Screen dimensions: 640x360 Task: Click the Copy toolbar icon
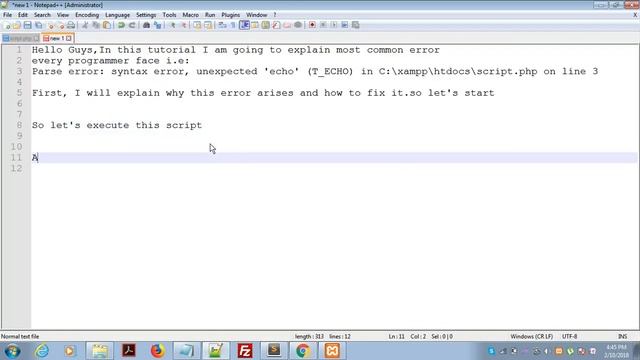tap(96, 25)
